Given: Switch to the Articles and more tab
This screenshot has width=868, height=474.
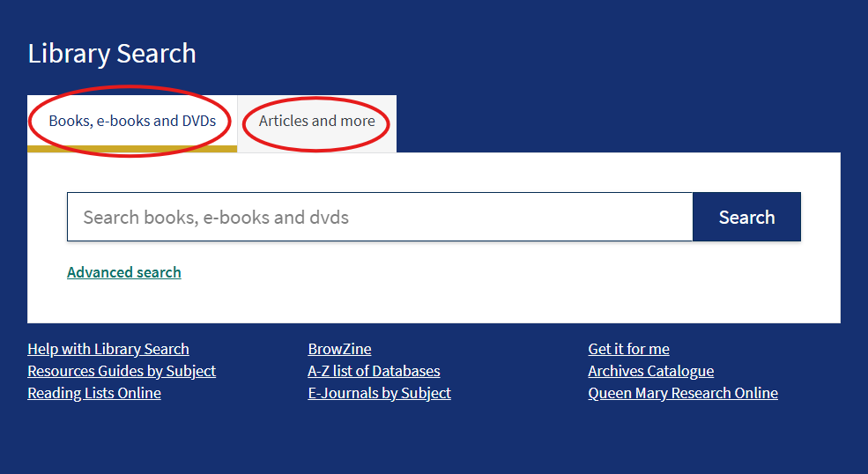Looking at the screenshot, I should [316, 122].
